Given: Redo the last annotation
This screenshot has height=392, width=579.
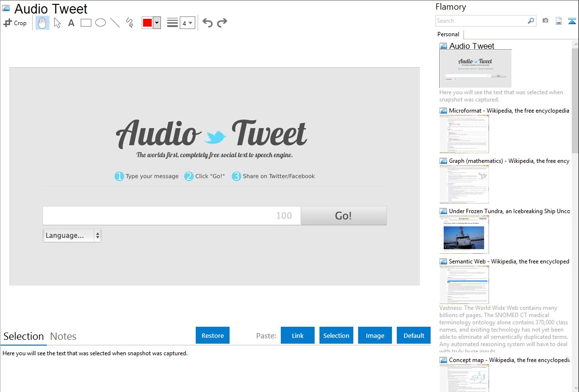Looking at the screenshot, I should (222, 23).
